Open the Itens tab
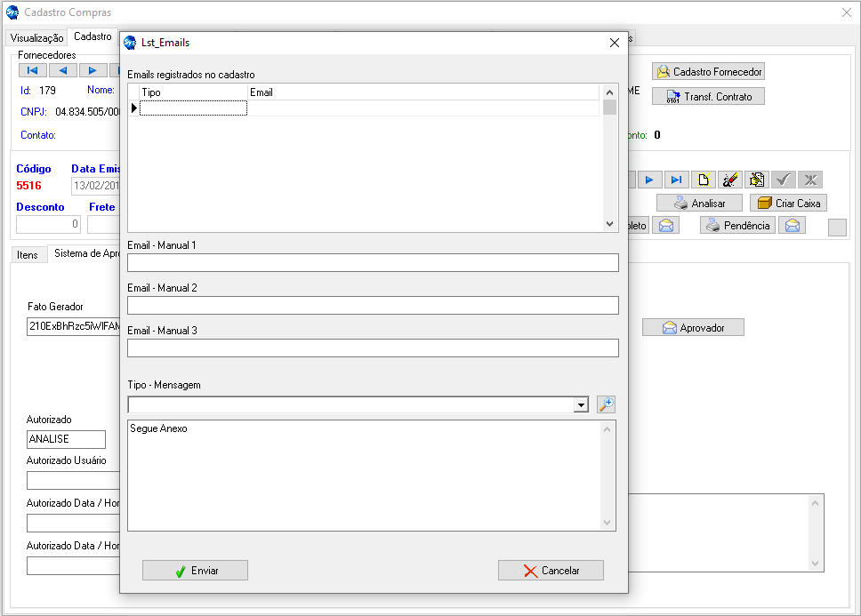Screen dimensions: 861x616 28,255
